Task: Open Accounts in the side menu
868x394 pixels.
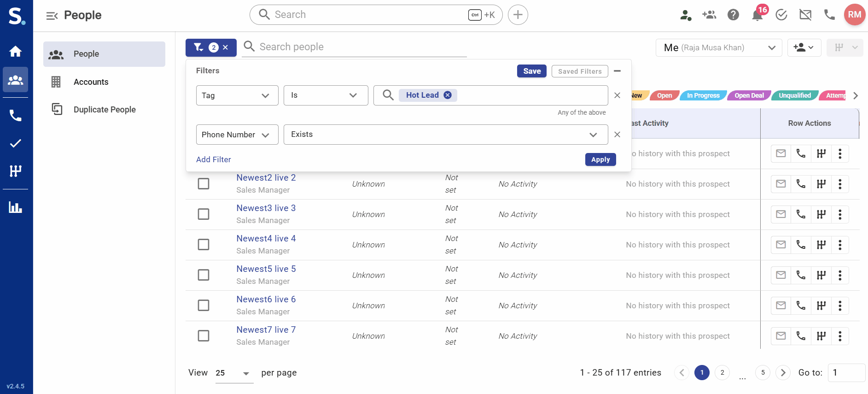Action: click(x=91, y=82)
